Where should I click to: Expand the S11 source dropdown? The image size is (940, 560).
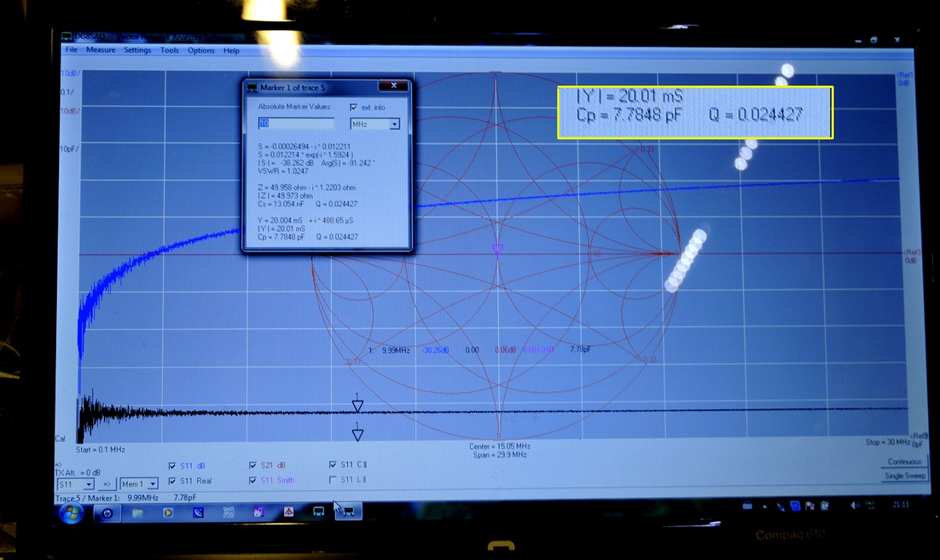coord(89,484)
